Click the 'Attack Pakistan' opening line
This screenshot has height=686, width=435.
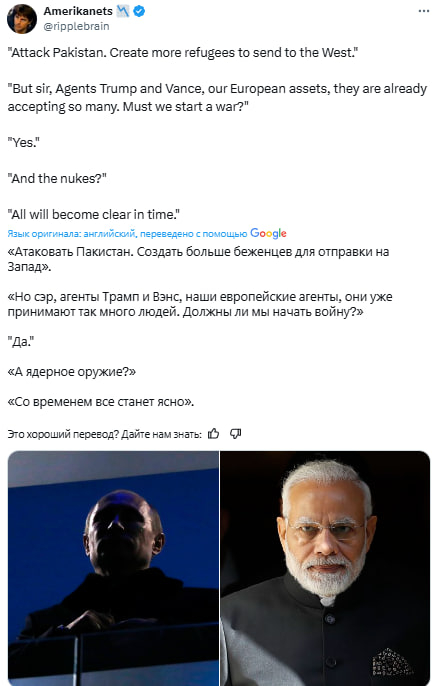pos(182,52)
